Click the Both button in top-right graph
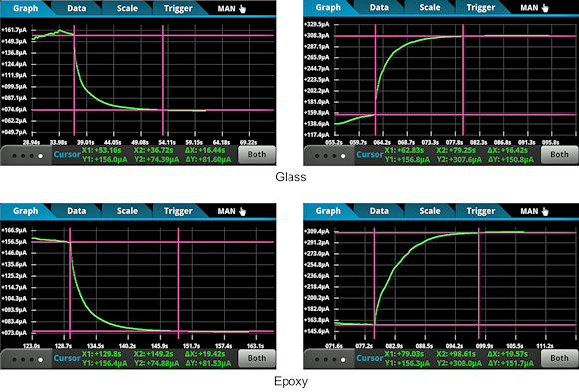Viewport: 579px width, 392px height. click(x=559, y=155)
